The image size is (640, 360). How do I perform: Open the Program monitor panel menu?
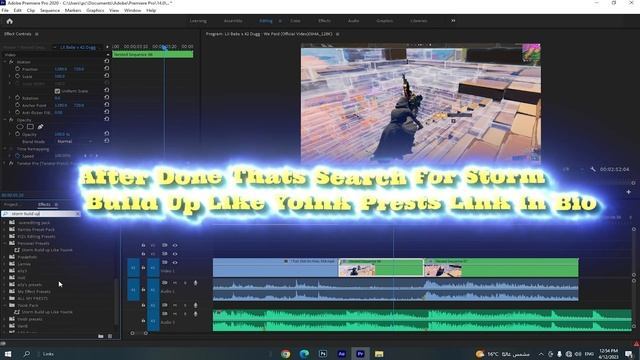338,34
